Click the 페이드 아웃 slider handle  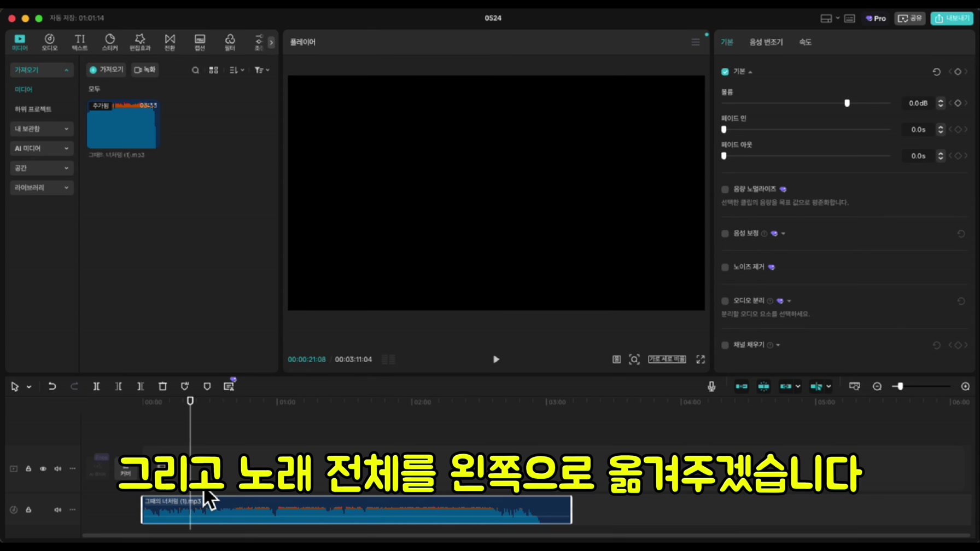tap(724, 156)
